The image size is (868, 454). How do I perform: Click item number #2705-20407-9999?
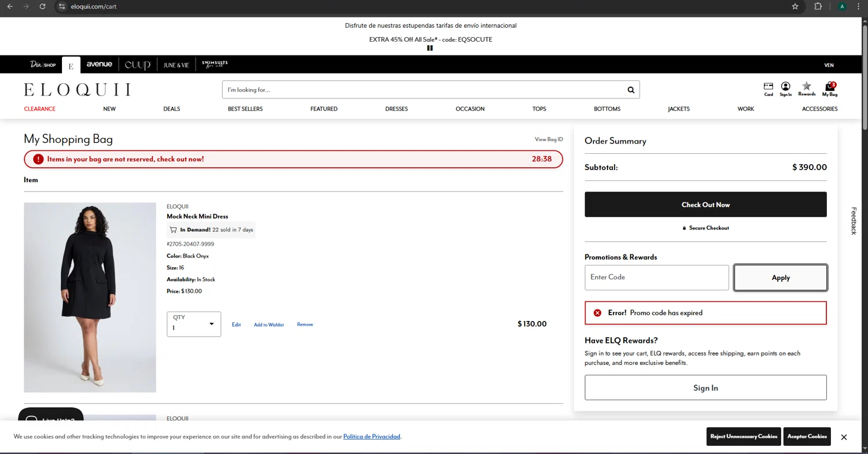190,244
